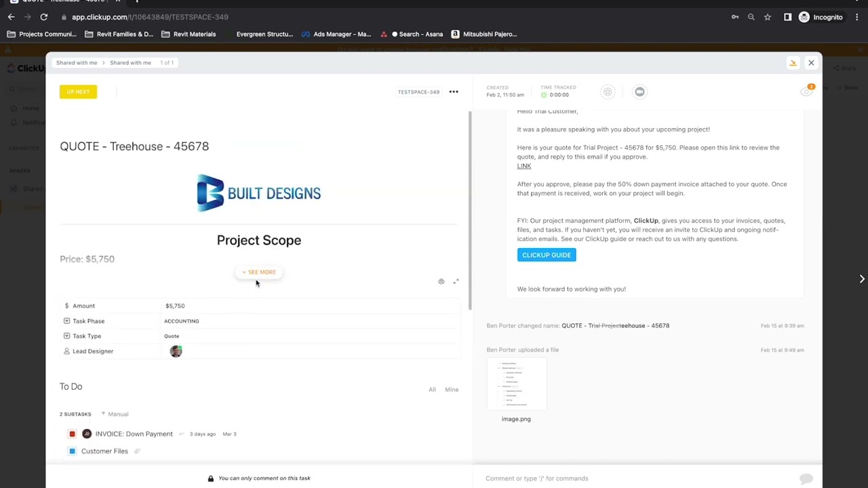Change the Manual subtask sort
The width and height of the screenshot is (868, 488).
(115, 414)
